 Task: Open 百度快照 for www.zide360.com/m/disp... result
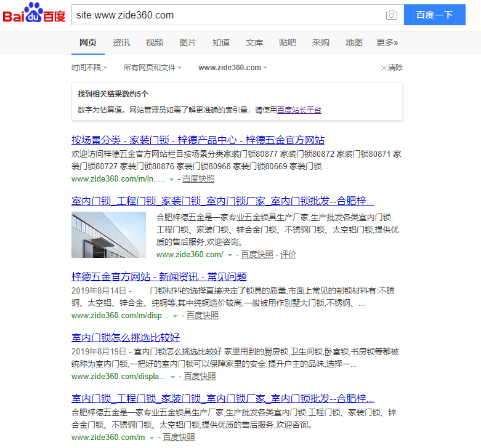pyautogui.click(x=203, y=316)
